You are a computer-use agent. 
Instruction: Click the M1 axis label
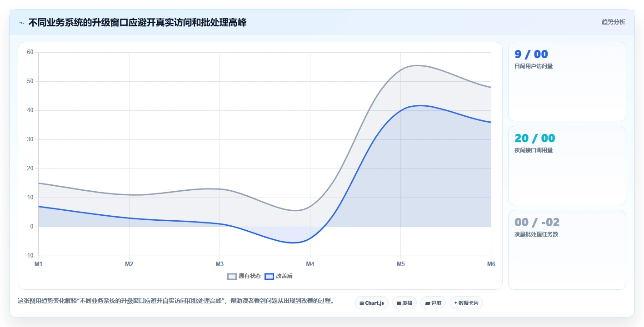coord(38,264)
